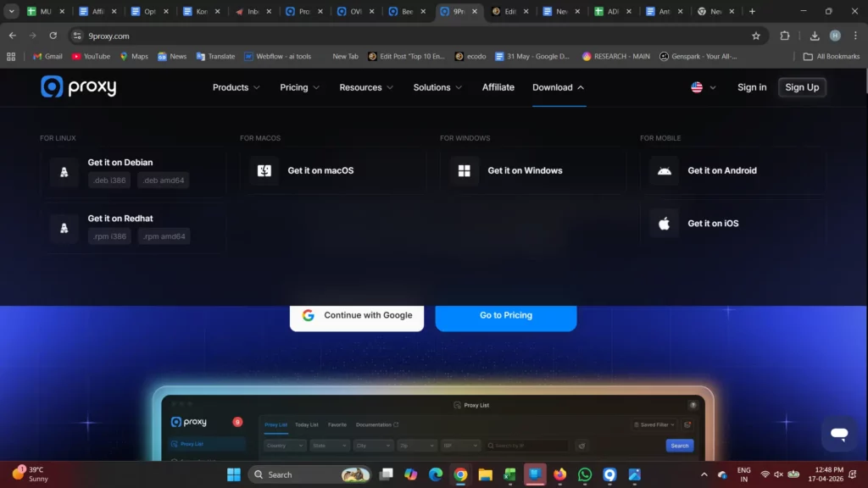Image resolution: width=868 pixels, height=488 pixels.
Task: Open the Resources dropdown
Action: click(x=366, y=87)
